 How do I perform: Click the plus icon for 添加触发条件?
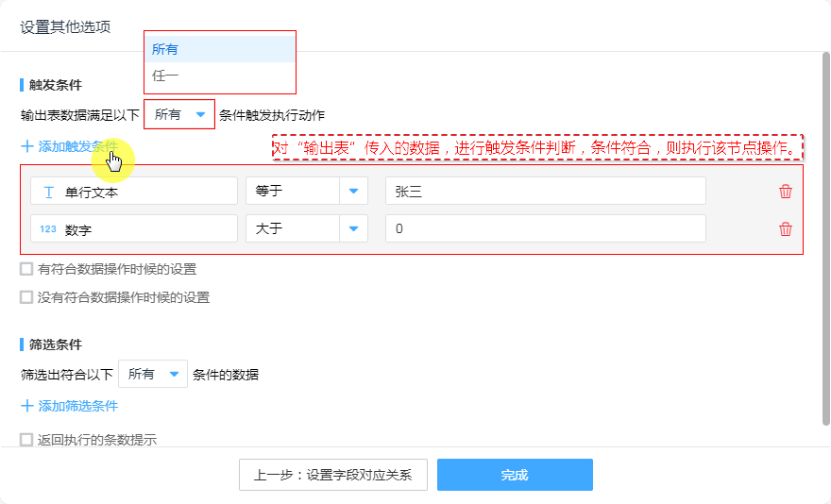(x=26, y=147)
